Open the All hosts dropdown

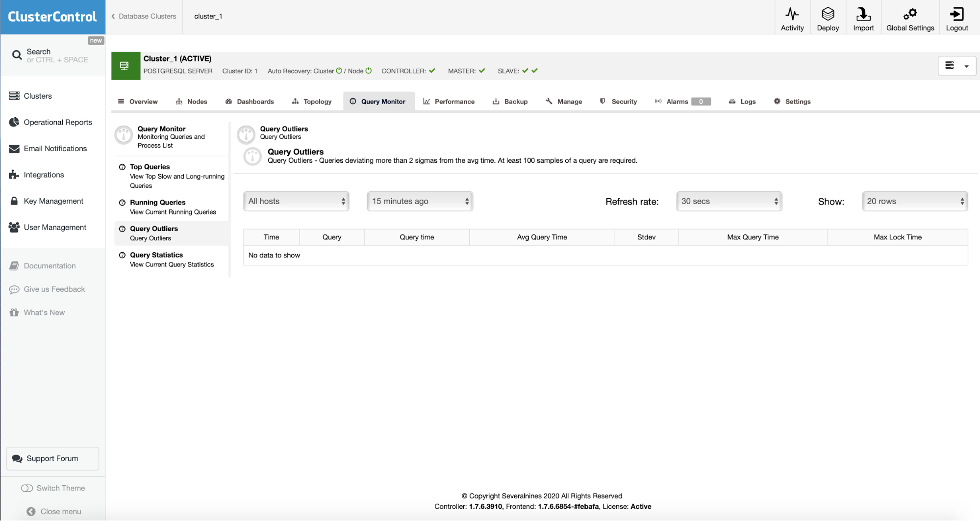coord(296,201)
